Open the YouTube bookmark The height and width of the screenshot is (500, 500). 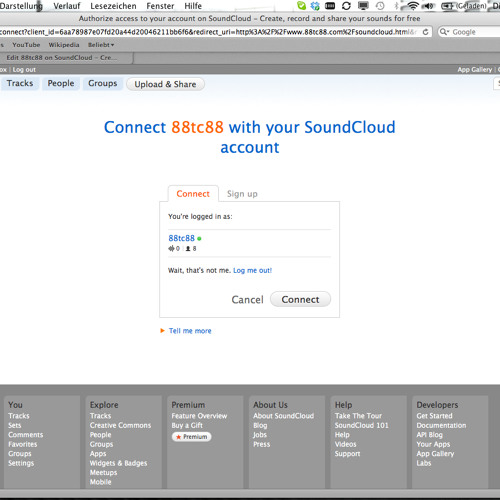click(26, 45)
